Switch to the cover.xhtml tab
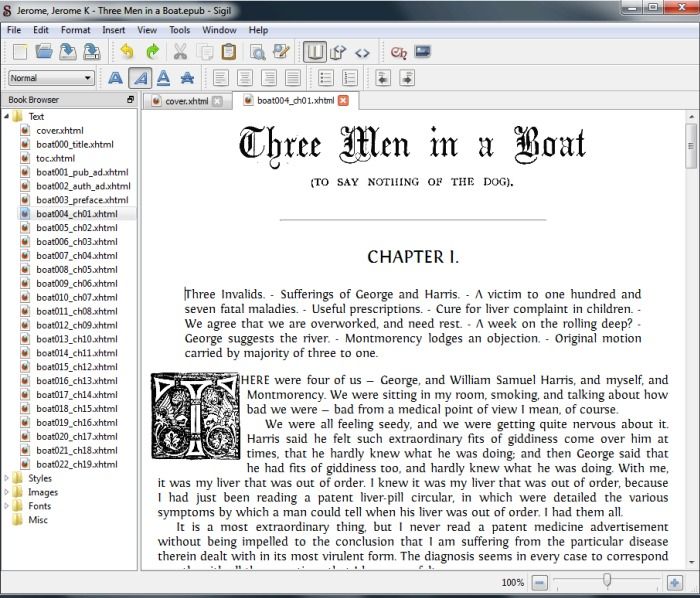This screenshot has width=700, height=598. click(187, 101)
